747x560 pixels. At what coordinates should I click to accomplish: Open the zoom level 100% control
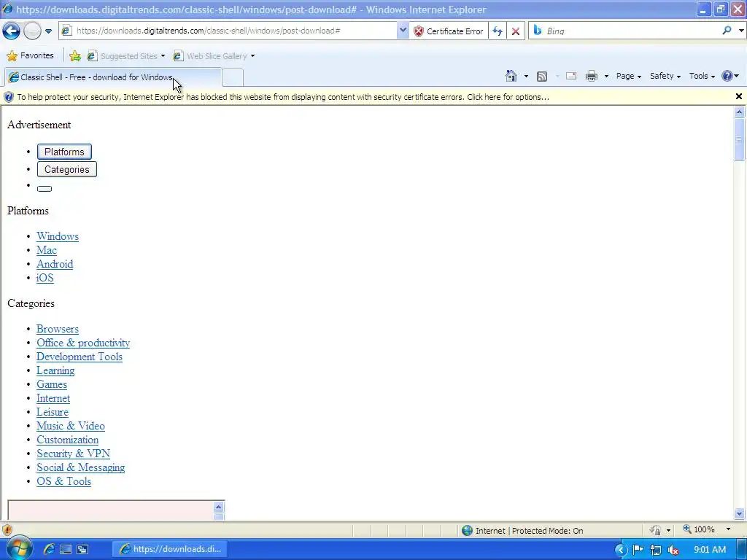pyautogui.click(x=706, y=529)
